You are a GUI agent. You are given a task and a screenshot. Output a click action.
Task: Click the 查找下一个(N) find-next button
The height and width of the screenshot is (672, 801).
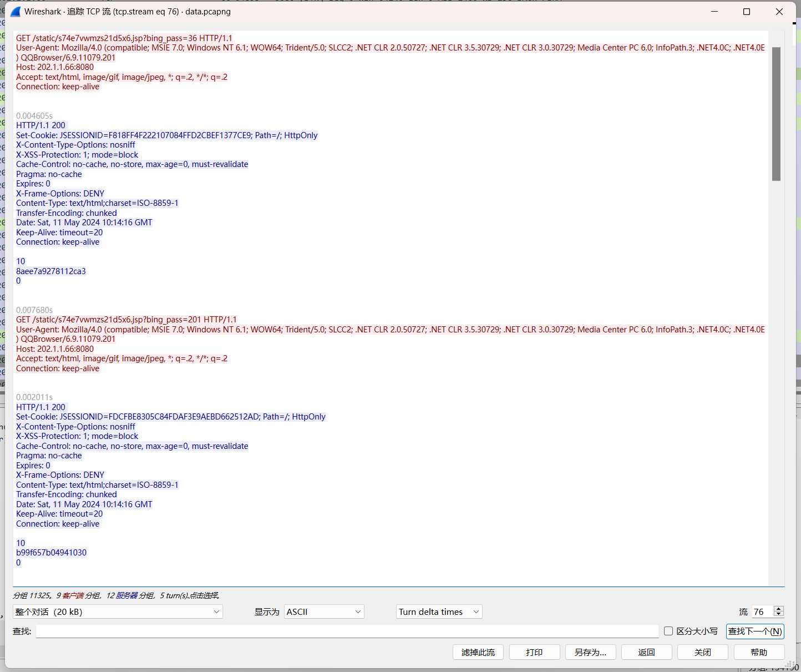[755, 631]
